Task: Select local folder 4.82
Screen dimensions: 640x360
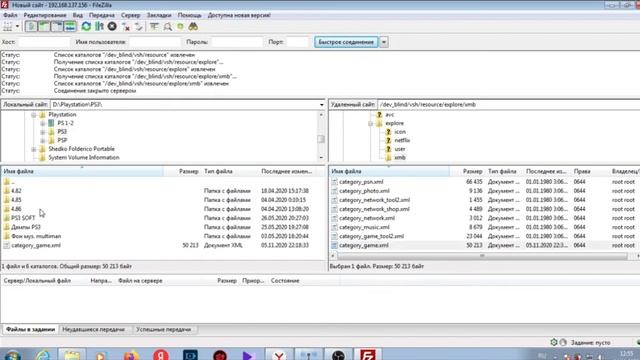Action: 16,191
